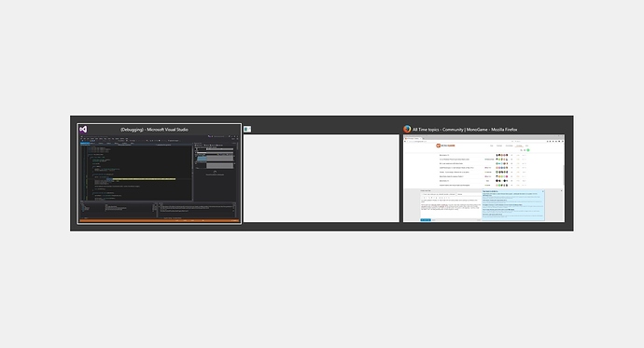Image resolution: width=644 pixels, height=348 pixels.
Task: Click the MonoGame orange logo in Firefox
Action: tap(445, 146)
